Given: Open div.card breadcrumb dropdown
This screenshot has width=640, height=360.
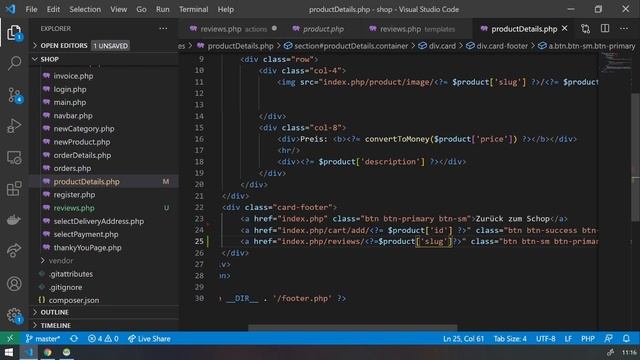Looking at the screenshot, I should click(437, 46).
